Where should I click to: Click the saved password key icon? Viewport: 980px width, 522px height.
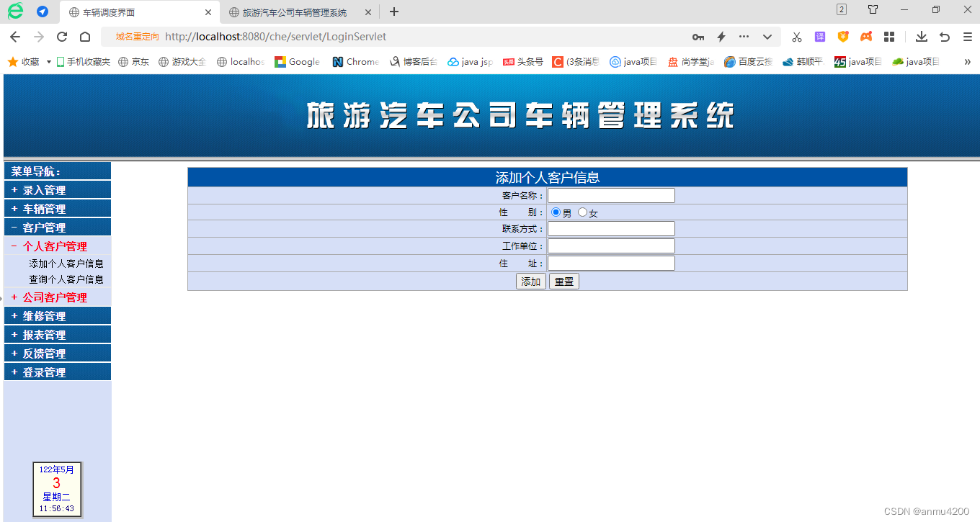[698, 37]
